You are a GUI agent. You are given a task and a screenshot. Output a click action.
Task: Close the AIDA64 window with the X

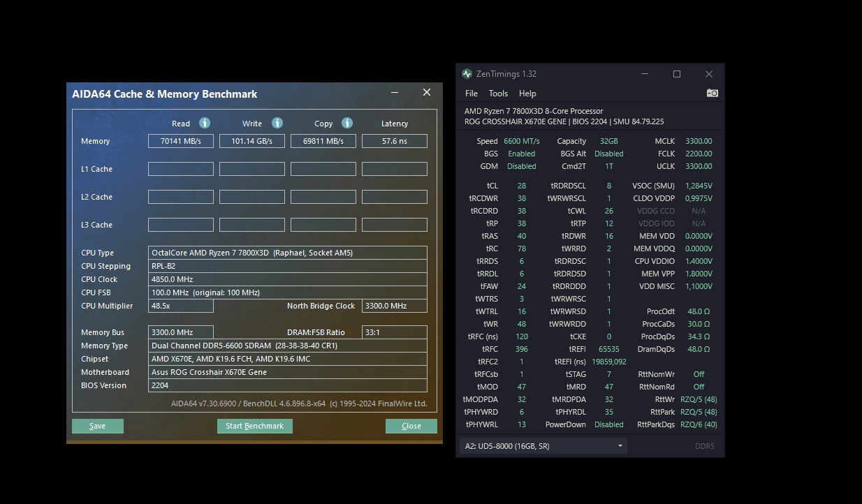click(427, 93)
